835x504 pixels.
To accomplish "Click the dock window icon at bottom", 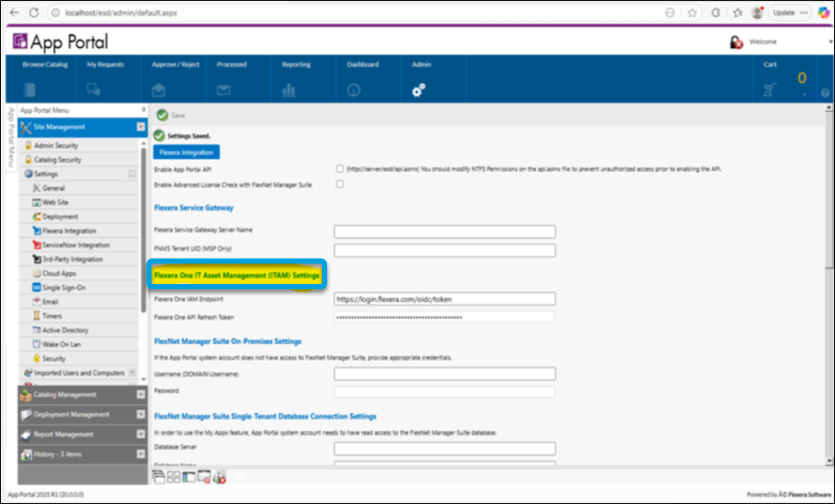I will click(188, 477).
